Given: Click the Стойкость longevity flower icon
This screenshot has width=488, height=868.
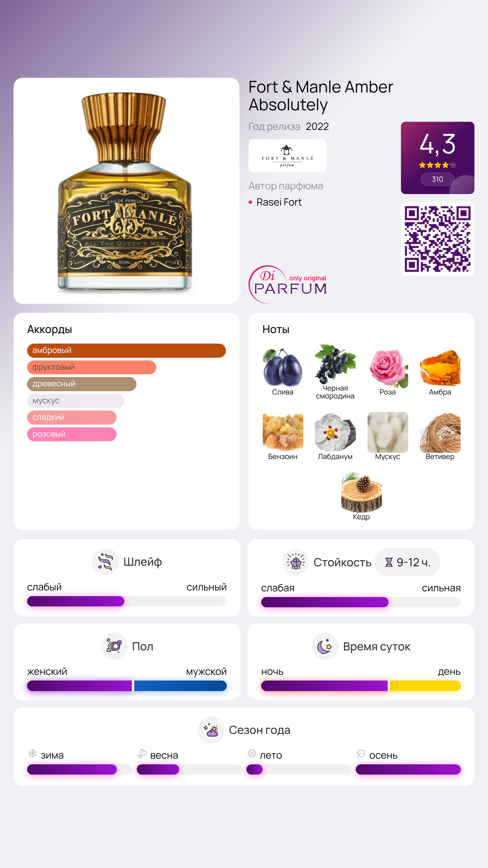Looking at the screenshot, I should click(296, 562).
